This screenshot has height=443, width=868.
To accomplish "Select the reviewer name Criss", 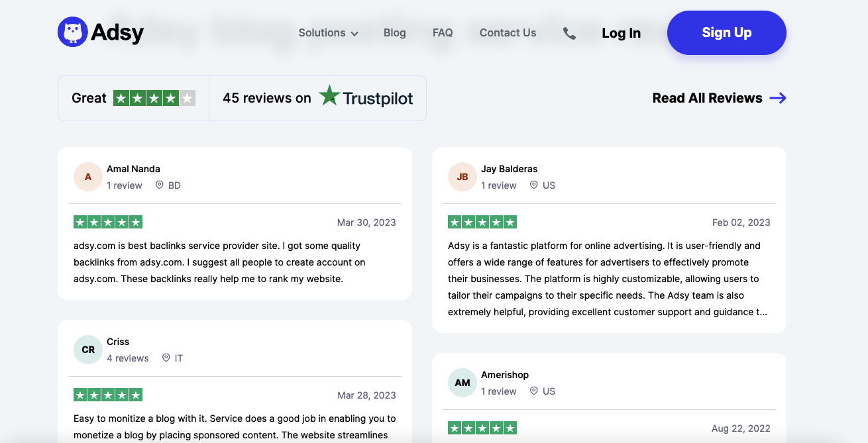I will [x=118, y=342].
